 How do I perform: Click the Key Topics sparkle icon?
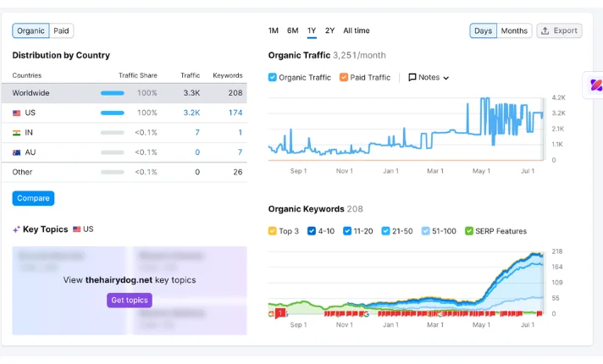click(x=16, y=229)
